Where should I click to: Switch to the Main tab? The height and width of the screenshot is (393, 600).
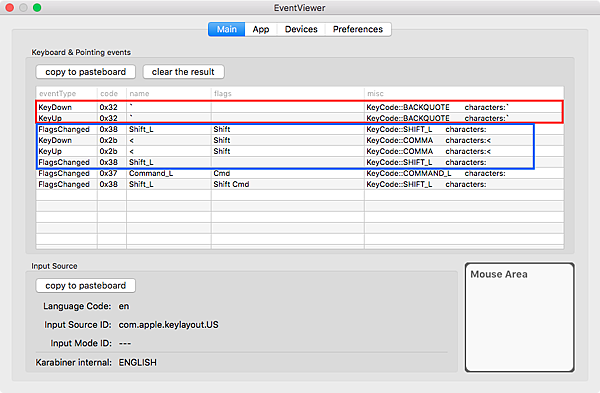click(227, 29)
